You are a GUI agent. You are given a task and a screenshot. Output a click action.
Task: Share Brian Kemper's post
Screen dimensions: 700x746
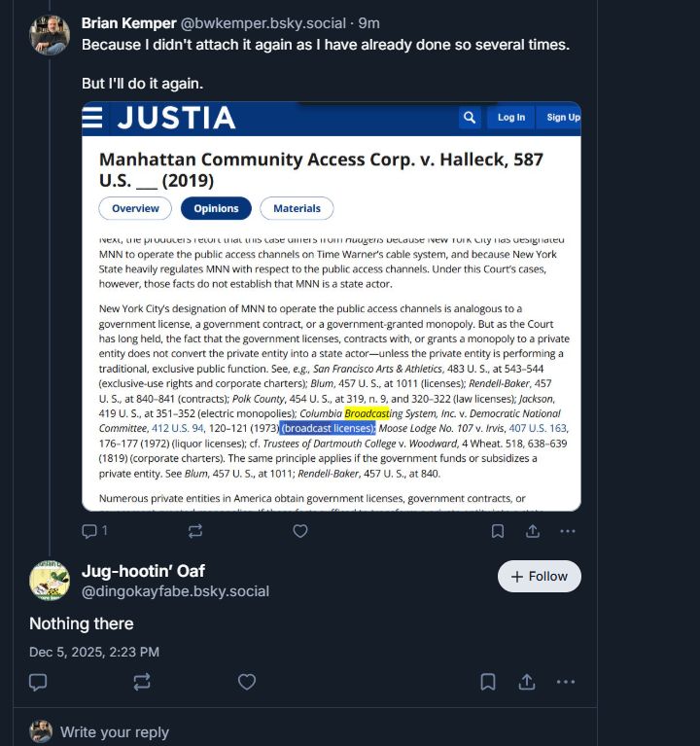(533, 531)
